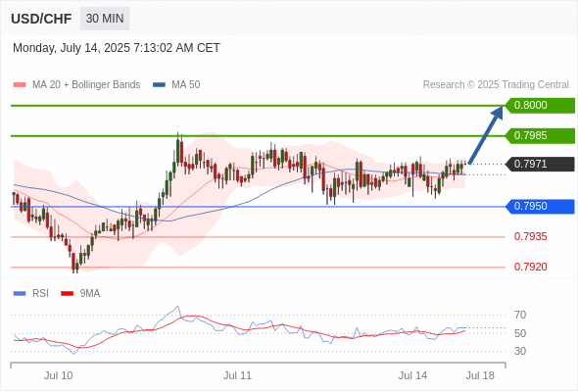The image size is (578, 392).
Task: Click the blue MA 50 legend swatch
Action: click(159, 85)
